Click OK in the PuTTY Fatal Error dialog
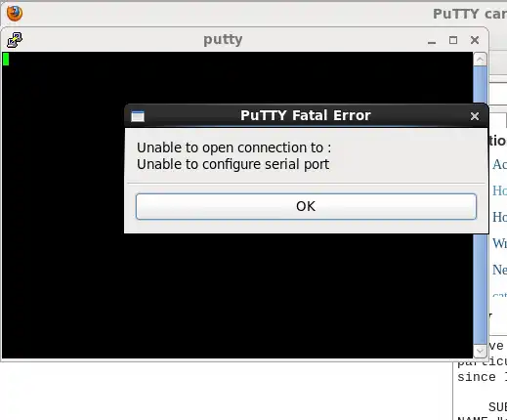This screenshot has width=507, height=420. pyautogui.click(x=306, y=206)
